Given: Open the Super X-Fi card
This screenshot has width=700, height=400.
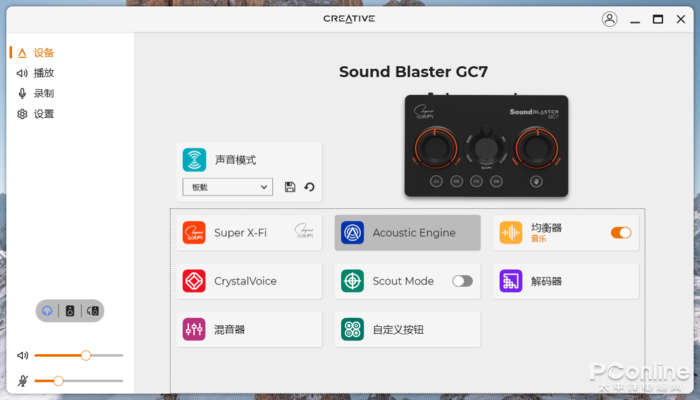Looking at the screenshot, I should (x=249, y=233).
